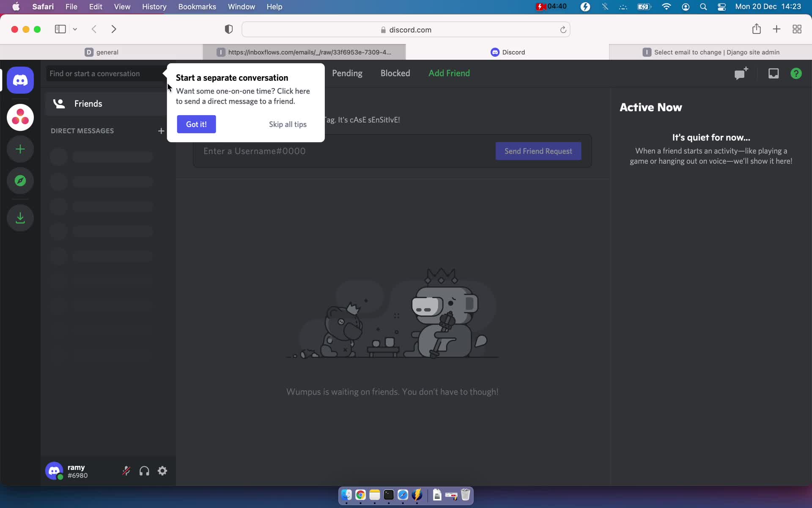
Task: Expand the Direct Messages section
Action: pos(161,130)
